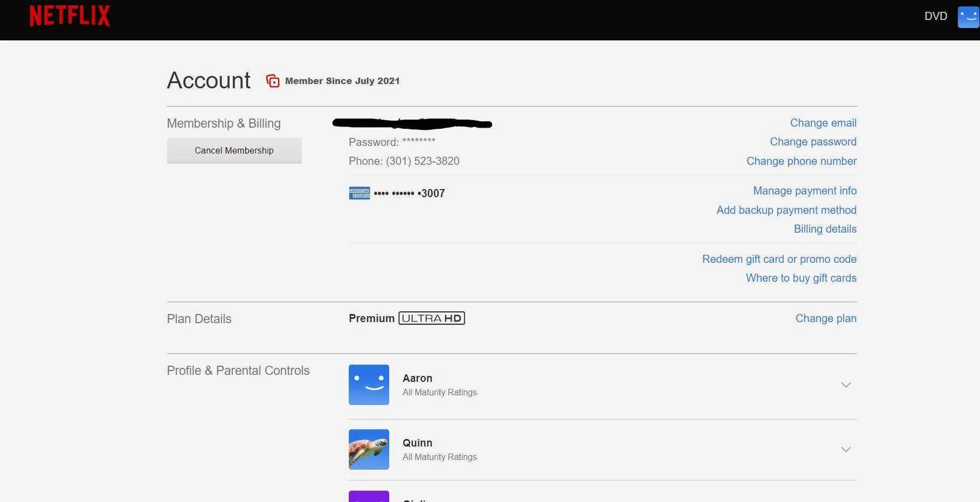Select the Quinn profile name
The width and height of the screenshot is (980, 502).
coord(417,443)
